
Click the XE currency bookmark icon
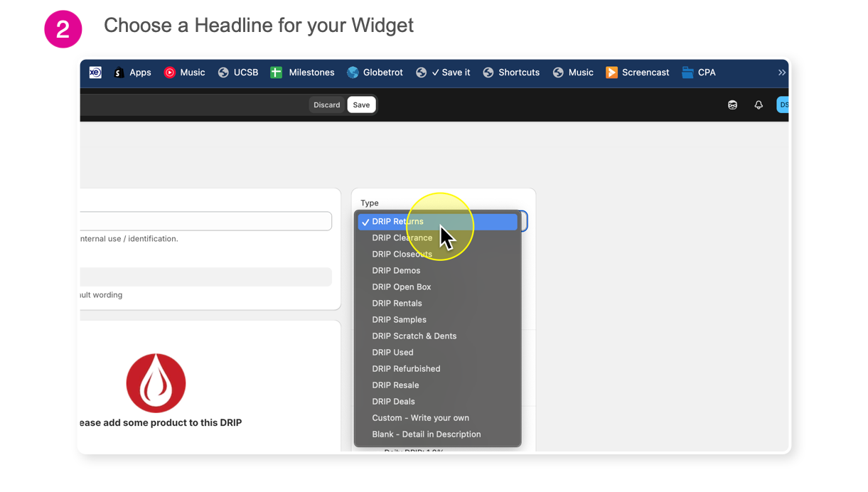click(x=95, y=73)
